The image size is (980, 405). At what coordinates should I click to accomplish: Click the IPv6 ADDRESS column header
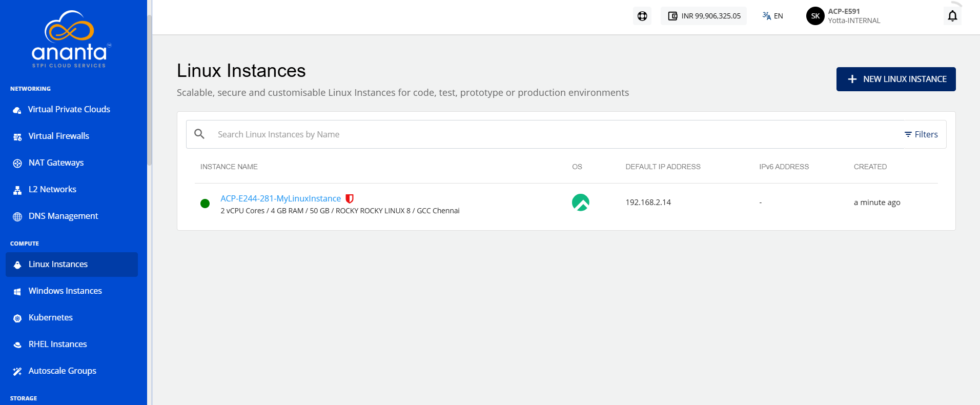point(784,167)
